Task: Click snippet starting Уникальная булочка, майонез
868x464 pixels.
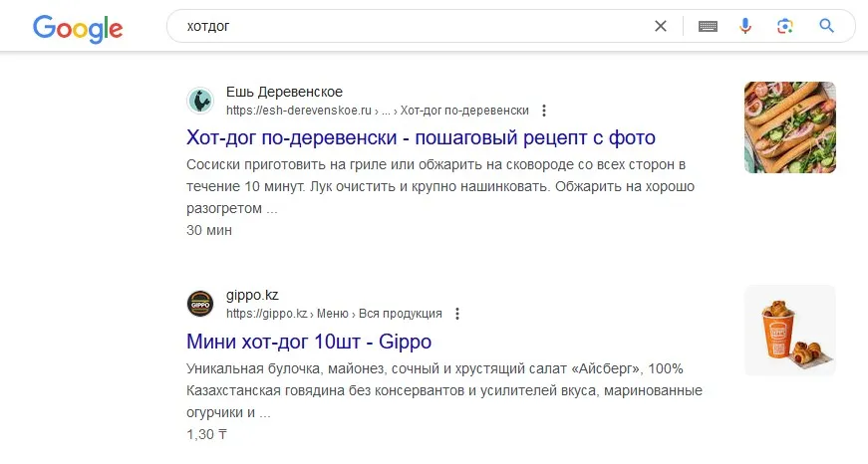Action: point(443,390)
